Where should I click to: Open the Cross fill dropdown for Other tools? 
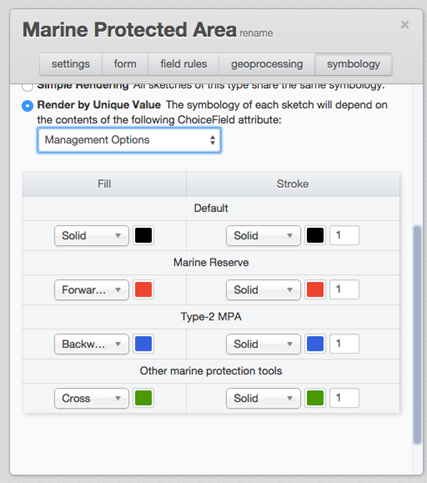click(x=91, y=398)
